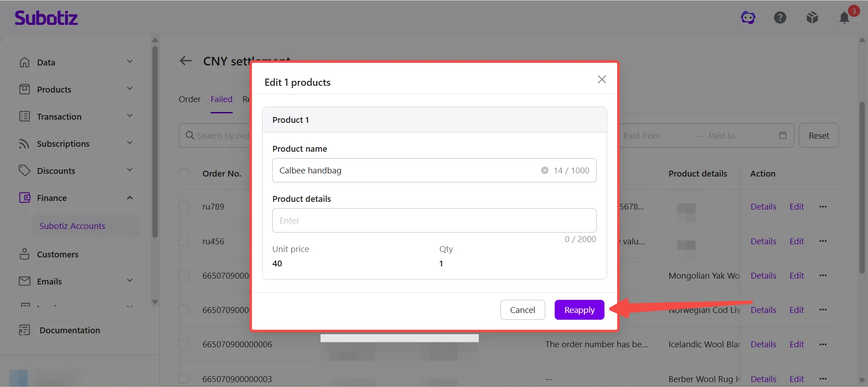The image size is (868, 387).
Task: Click the sidebar scrollbar down arrow
Action: pos(155,302)
